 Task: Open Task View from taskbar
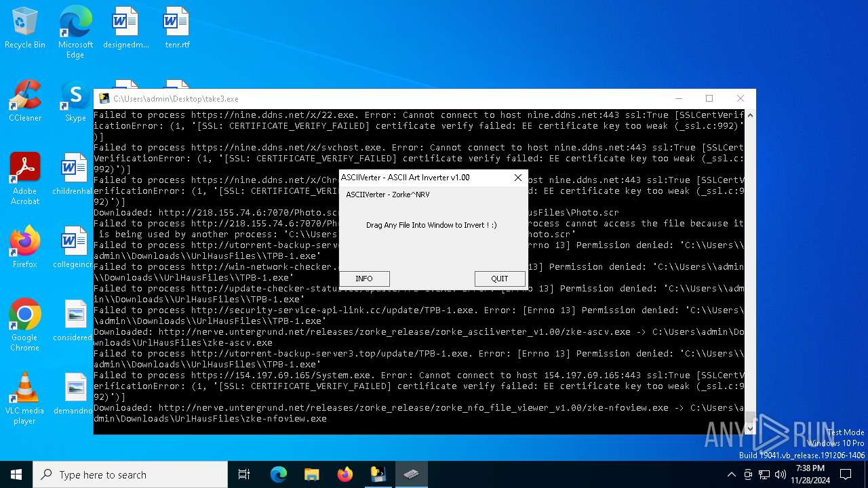244,474
